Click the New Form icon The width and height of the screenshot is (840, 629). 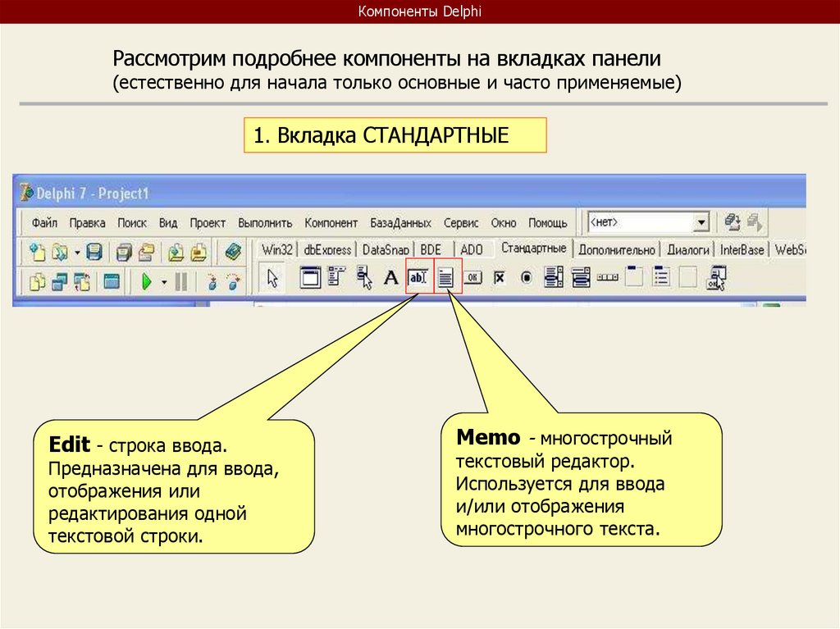[112, 280]
